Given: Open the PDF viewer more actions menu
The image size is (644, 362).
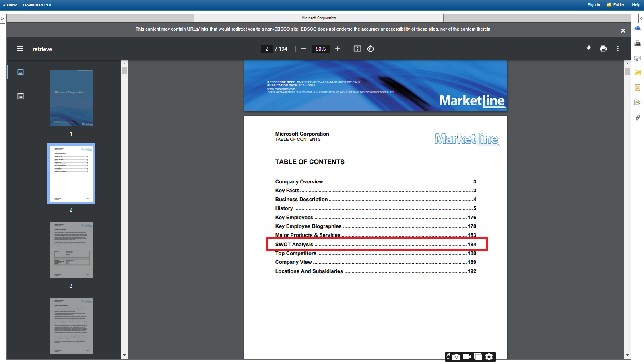Looking at the screenshot, I should pos(618,49).
